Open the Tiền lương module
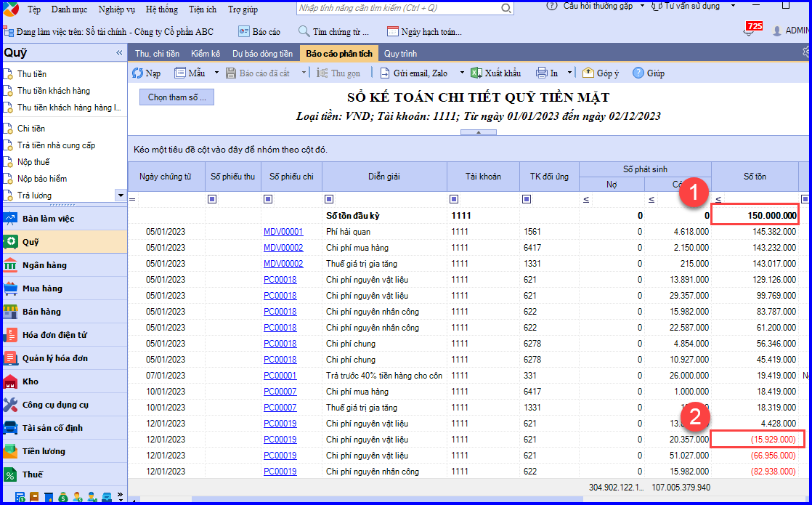 click(x=65, y=452)
